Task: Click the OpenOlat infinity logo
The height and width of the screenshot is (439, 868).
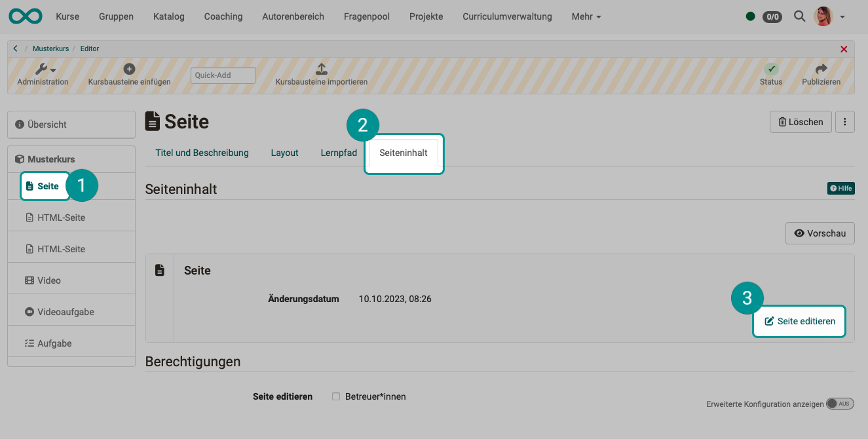Action: pyautogui.click(x=26, y=16)
